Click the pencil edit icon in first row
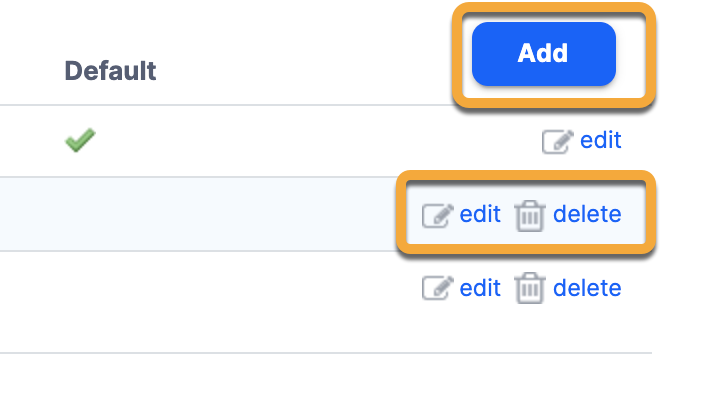 557,141
